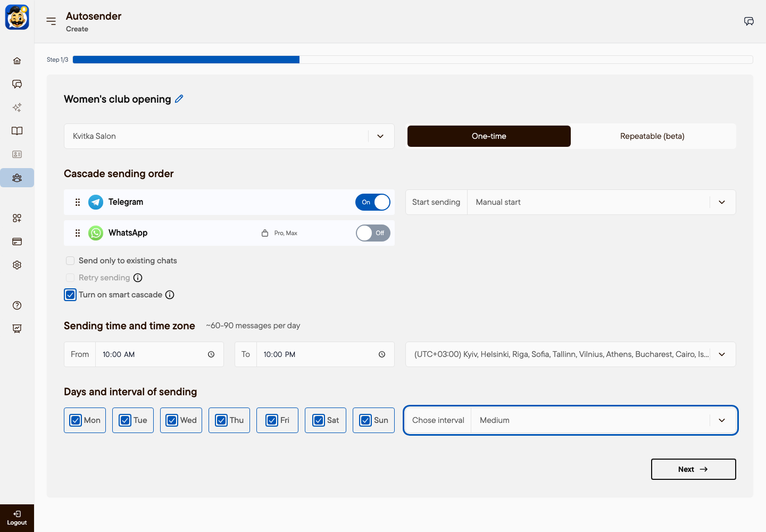Turn off the Telegram toggle
The width and height of the screenshot is (766, 532).
(x=373, y=202)
